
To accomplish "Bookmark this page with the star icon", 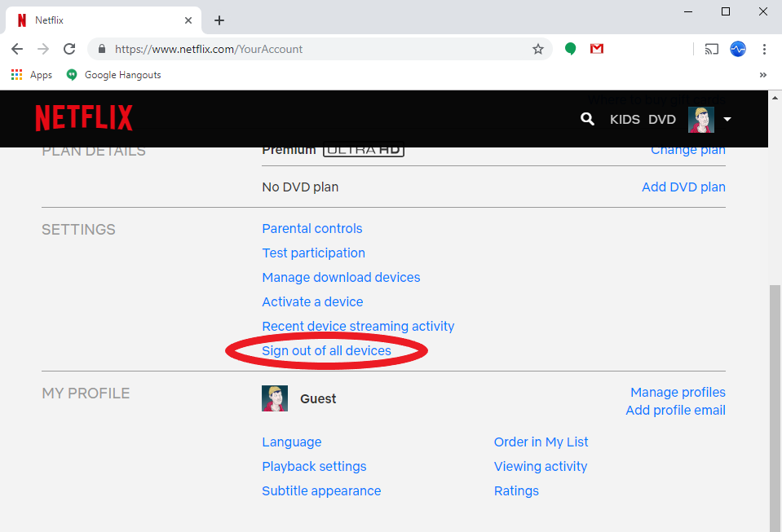I will pyautogui.click(x=537, y=49).
